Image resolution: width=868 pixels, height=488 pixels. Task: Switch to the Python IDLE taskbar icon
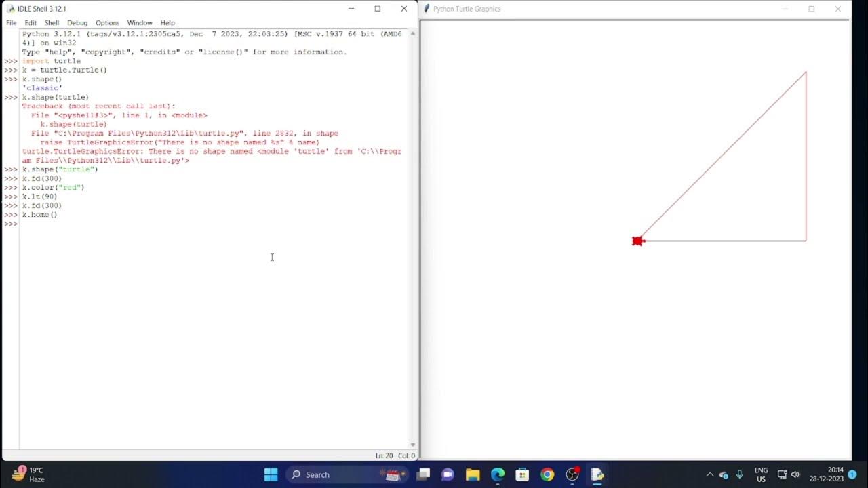point(597,474)
